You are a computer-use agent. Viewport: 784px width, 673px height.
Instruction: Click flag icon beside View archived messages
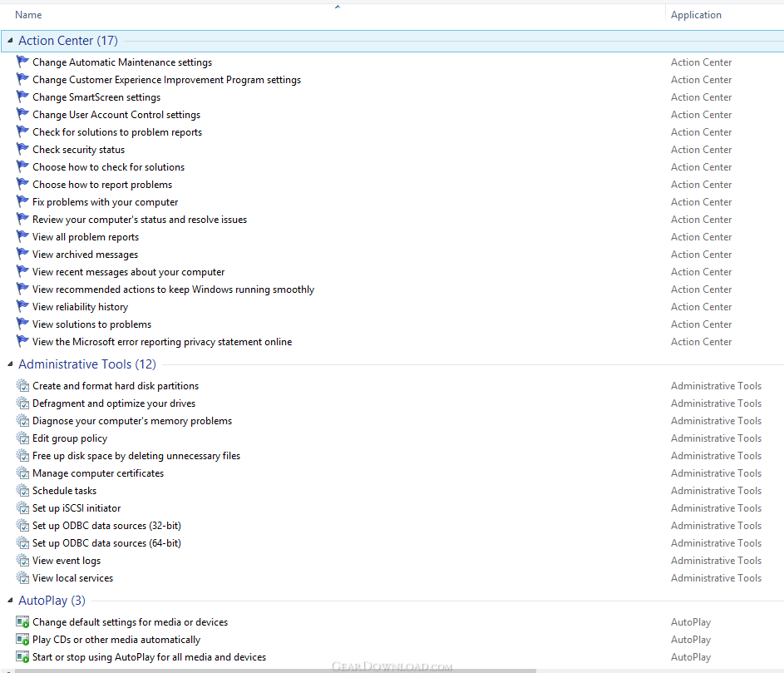22,255
